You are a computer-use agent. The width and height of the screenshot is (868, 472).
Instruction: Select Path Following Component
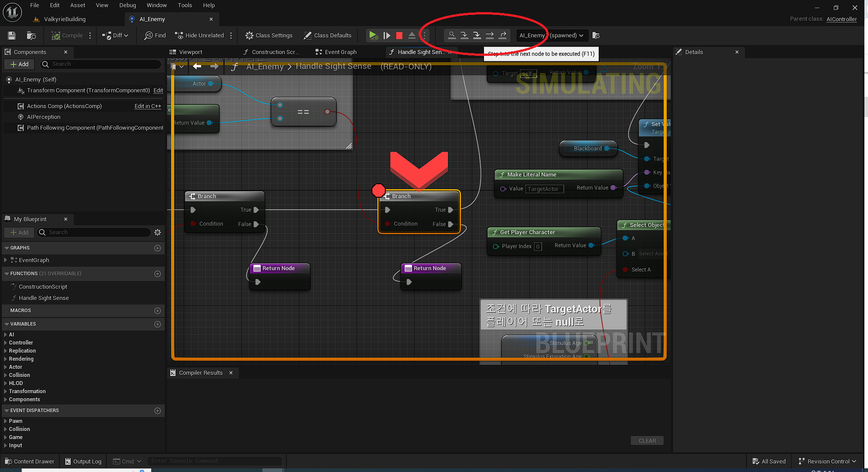95,128
